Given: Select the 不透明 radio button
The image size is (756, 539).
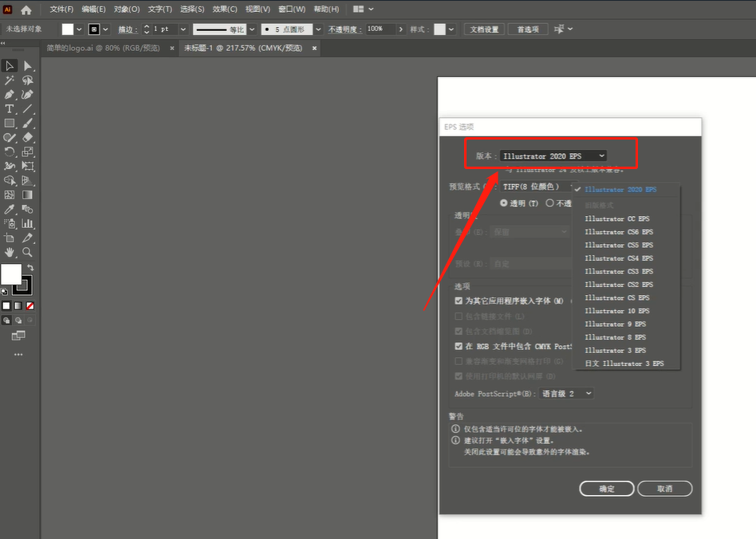Looking at the screenshot, I should point(549,203).
